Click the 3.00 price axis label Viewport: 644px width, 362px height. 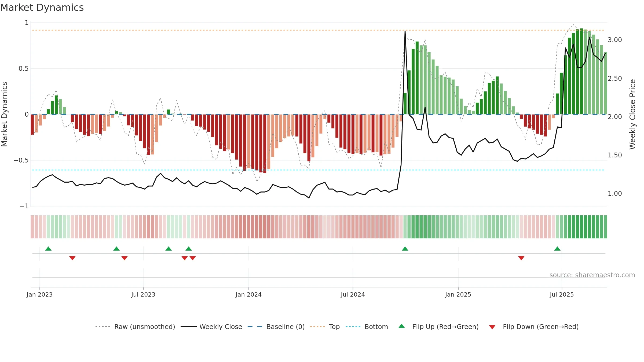[x=615, y=40]
